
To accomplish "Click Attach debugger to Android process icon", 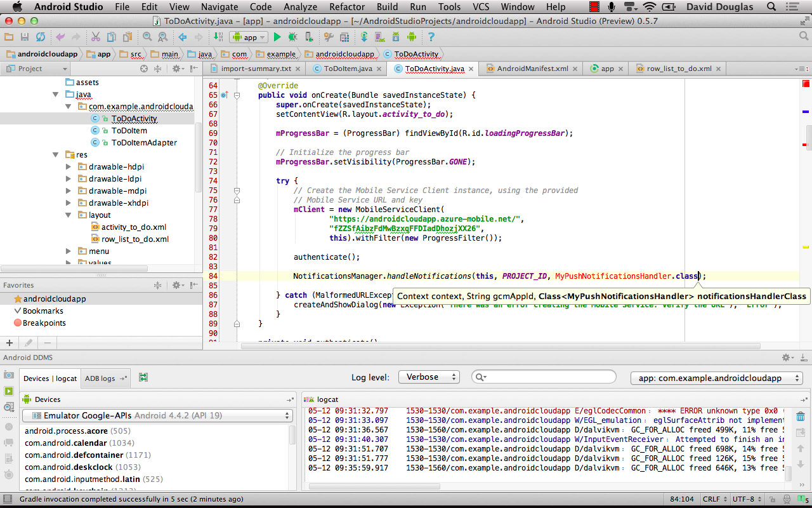I will [308, 37].
